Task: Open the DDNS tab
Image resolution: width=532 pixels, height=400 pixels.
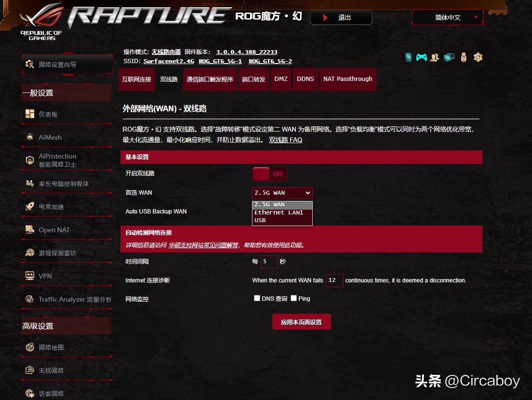Action: 306,79
